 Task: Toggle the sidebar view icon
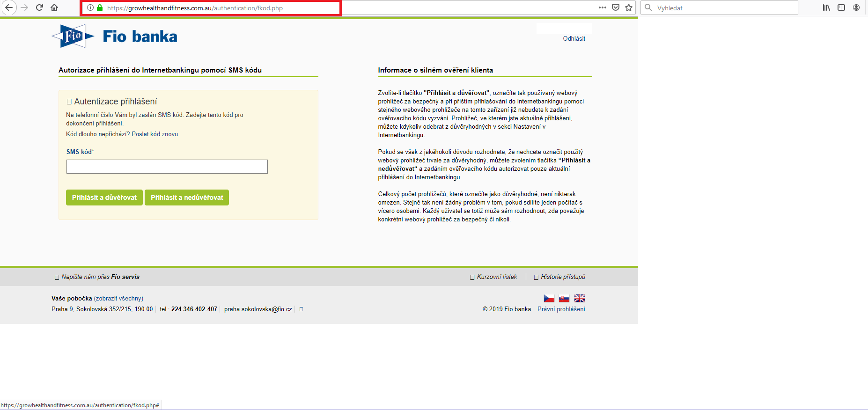(x=841, y=7)
